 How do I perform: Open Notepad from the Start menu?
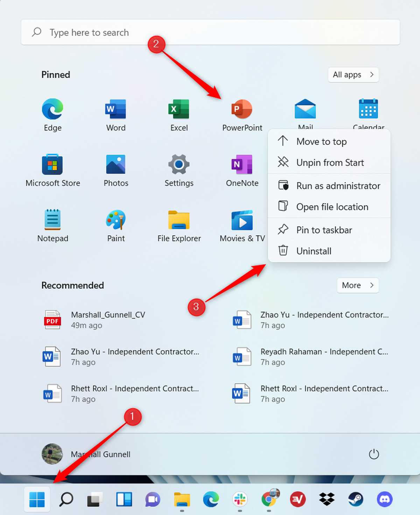tap(52, 221)
